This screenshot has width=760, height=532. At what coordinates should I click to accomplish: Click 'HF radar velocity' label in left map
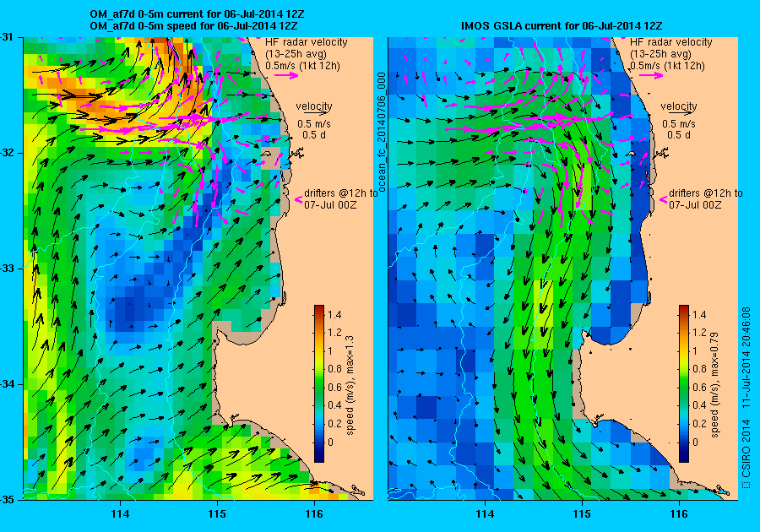tap(307, 42)
